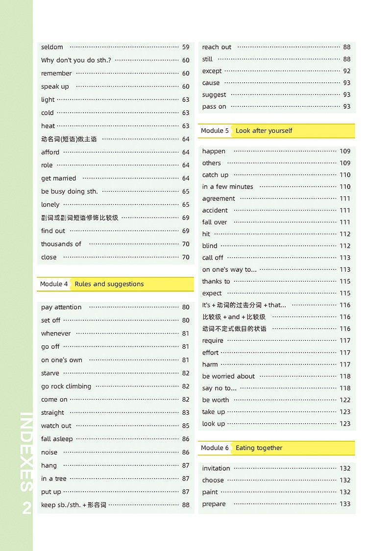Screen dimensions: 392x551
Task: Open the 'seldom' index entry
Action: point(52,47)
